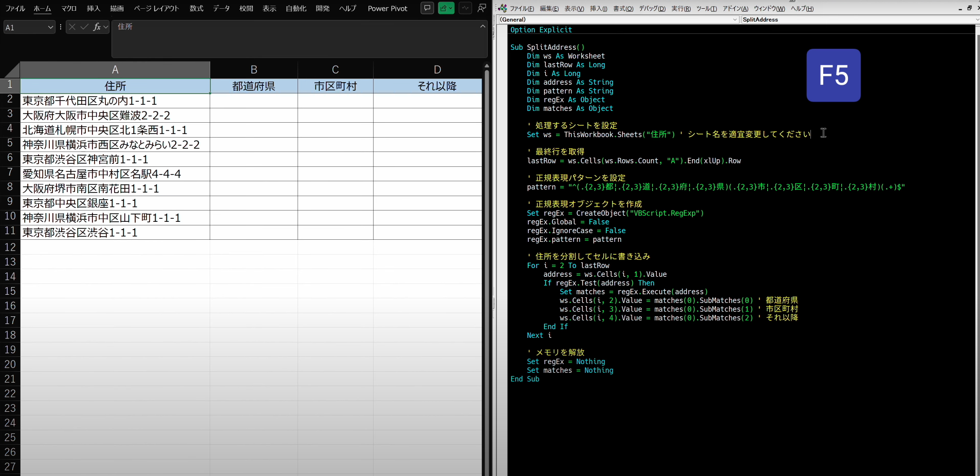Select cell 東京都渋谷区渋谷1-1-1
Viewport: 980px width, 476px height.
(115, 232)
